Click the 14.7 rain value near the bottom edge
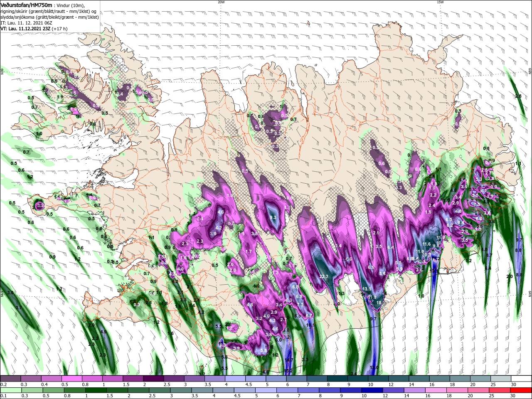Screen dimensions: 532x399 point(289,360)
